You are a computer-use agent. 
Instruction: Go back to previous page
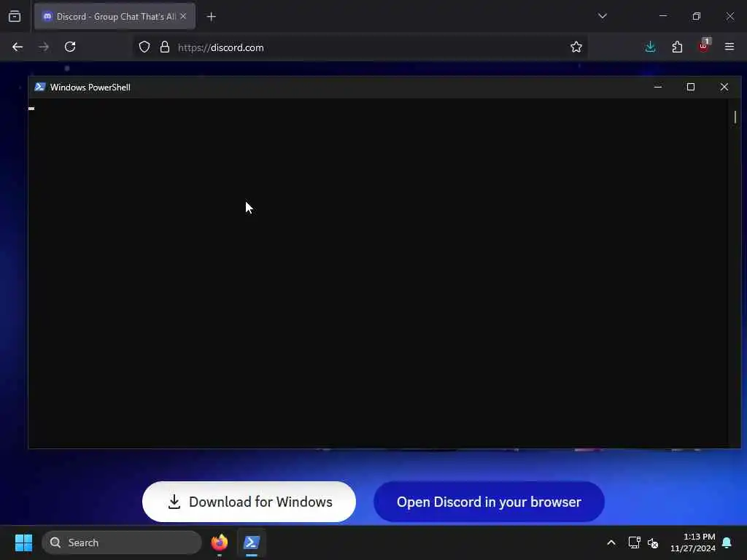[x=18, y=47]
